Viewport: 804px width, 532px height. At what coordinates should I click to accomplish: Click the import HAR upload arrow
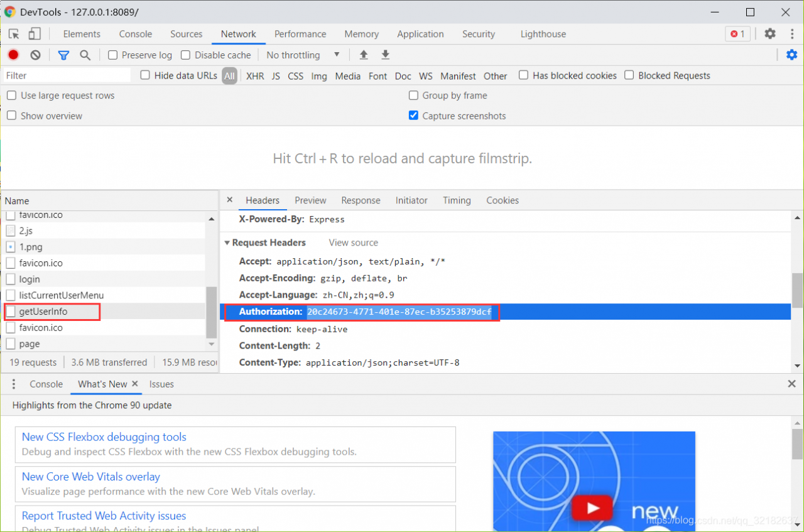tap(363, 55)
